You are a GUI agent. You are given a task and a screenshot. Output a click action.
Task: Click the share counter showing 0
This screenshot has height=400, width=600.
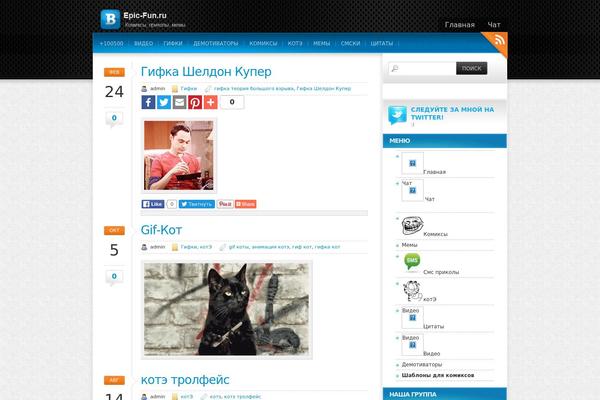coord(232,102)
